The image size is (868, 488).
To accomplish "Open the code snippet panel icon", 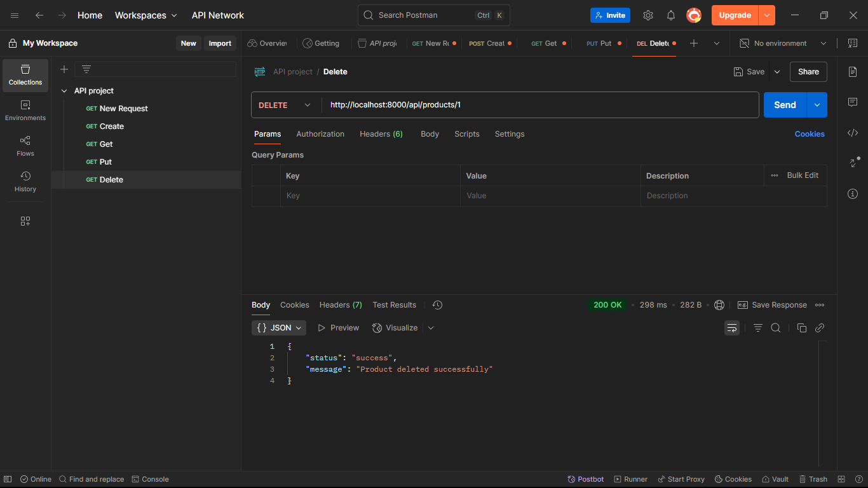I will [x=853, y=133].
